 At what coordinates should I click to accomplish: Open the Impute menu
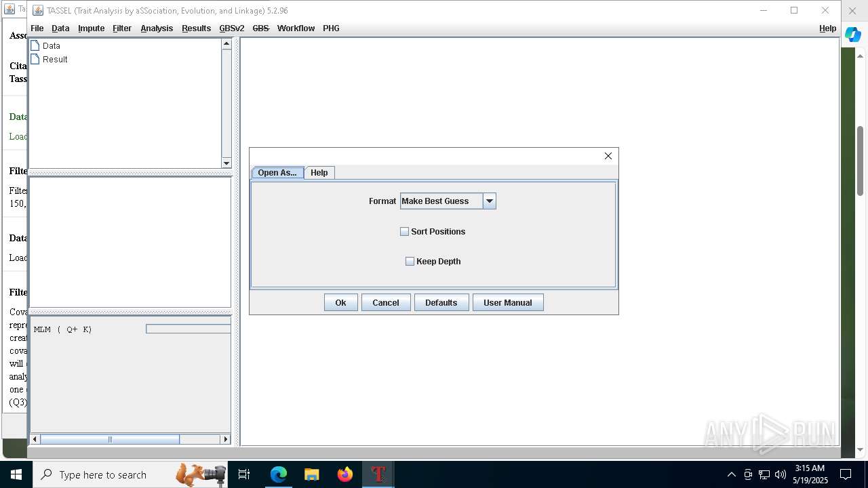click(91, 28)
